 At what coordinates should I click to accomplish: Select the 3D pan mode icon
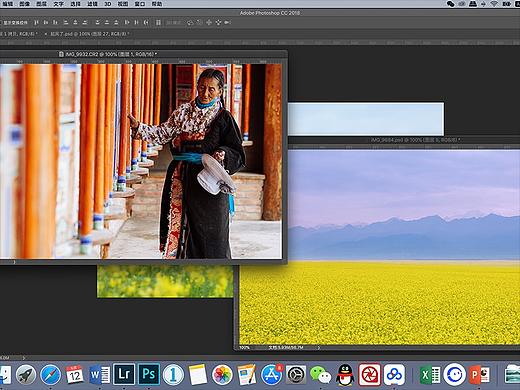pyautogui.click(x=209, y=22)
